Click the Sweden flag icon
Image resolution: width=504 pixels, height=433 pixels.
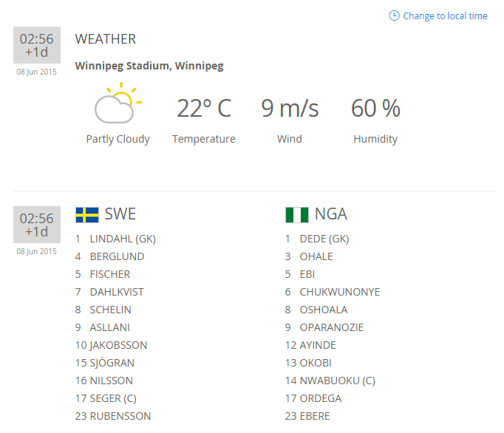click(x=87, y=215)
